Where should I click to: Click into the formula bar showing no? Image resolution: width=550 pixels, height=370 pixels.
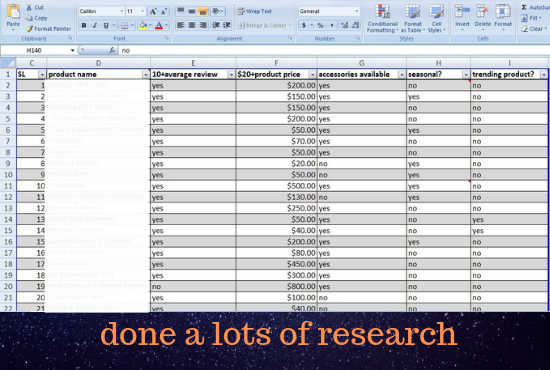(333, 50)
